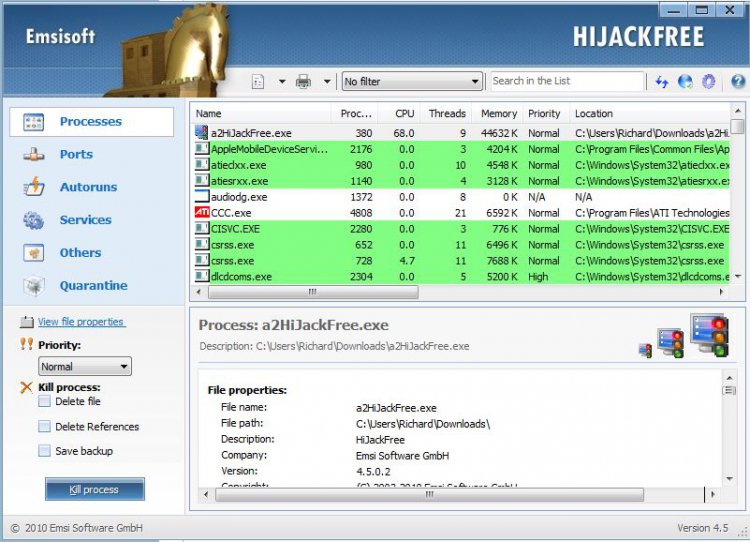Click process list horizontal scrollbar thumb
Image resolution: width=750 pixels, height=542 pixels.
313,292
